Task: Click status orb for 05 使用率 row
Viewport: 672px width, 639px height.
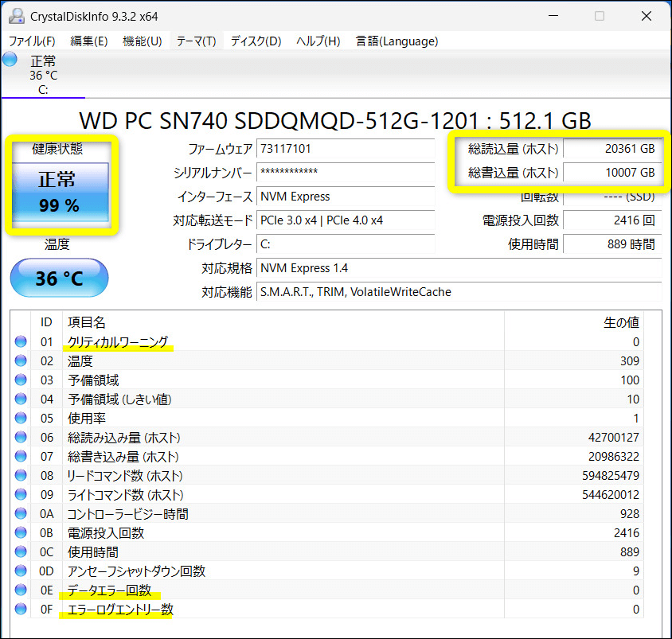Action: click(21, 418)
